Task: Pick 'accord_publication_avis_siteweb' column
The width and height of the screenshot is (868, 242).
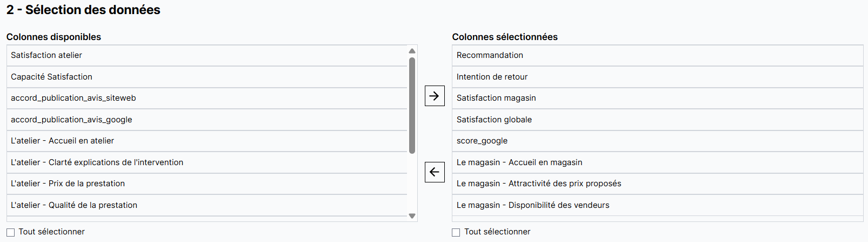Action: (74, 98)
